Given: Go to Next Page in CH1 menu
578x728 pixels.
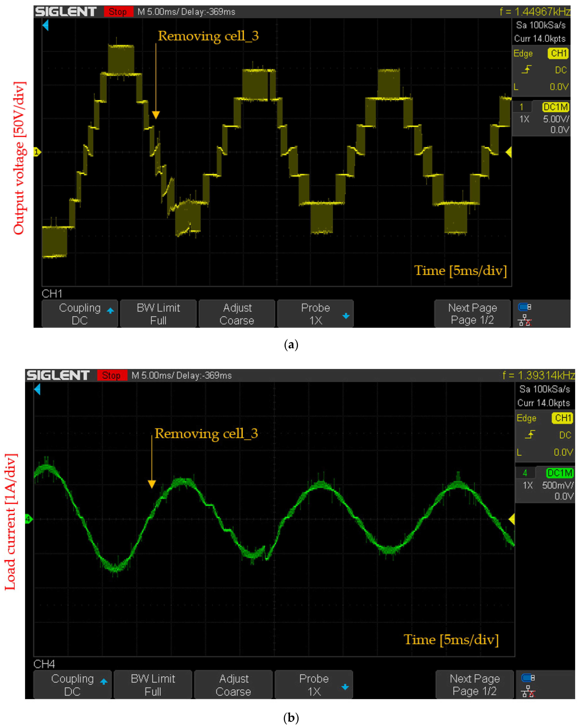Looking at the screenshot, I should [472, 314].
